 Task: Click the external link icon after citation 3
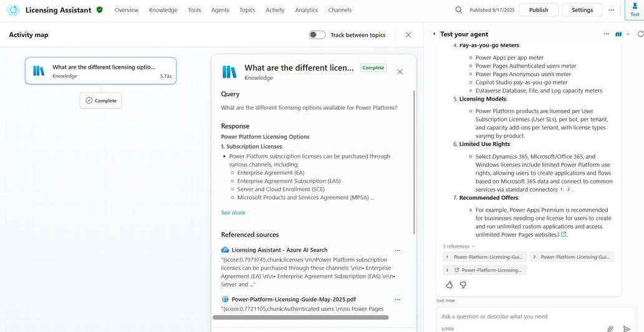pyautogui.click(x=564, y=235)
